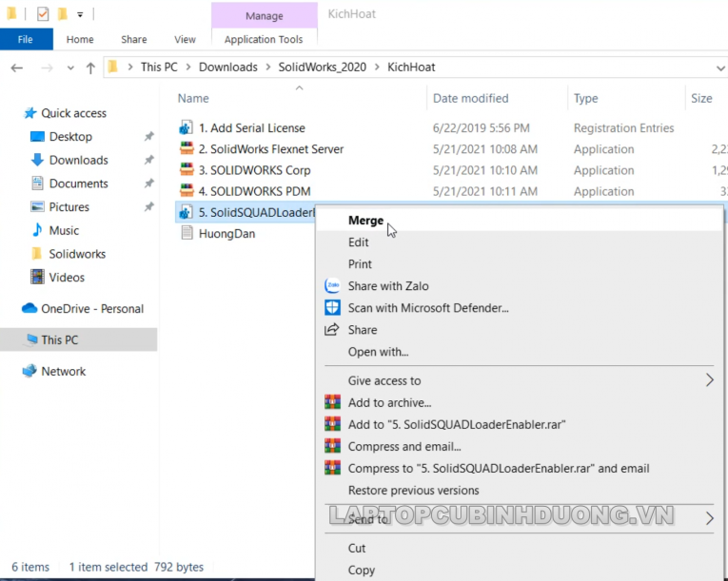Open the recent locations dropdown arrow
Screen dimensions: 728x581
70,68
